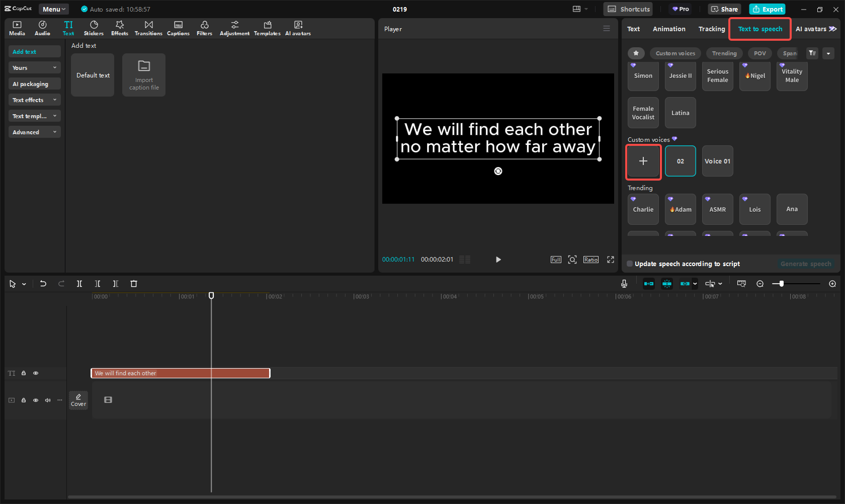The height and width of the screenshot is (504, 845).
Task: Open the Stickers panel
Action: pos(94,28)
